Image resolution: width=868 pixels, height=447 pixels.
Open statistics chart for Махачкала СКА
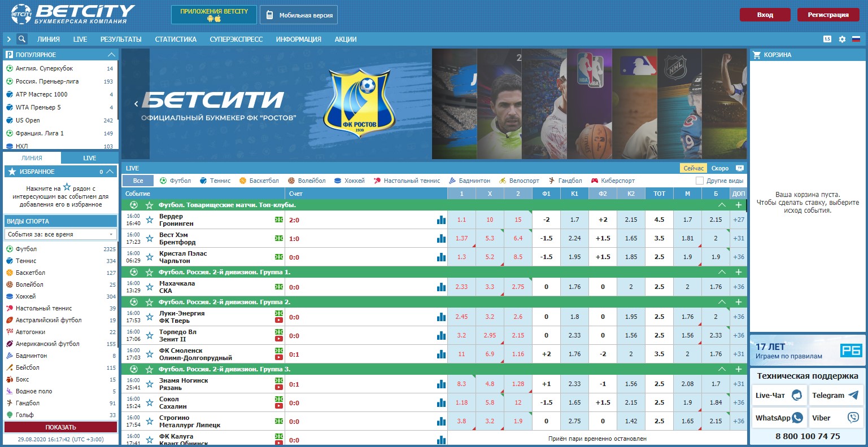441,287
